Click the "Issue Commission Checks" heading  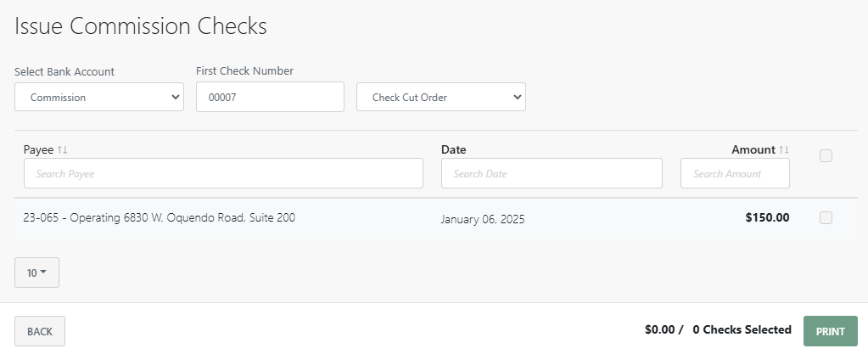tap(141, 26)
